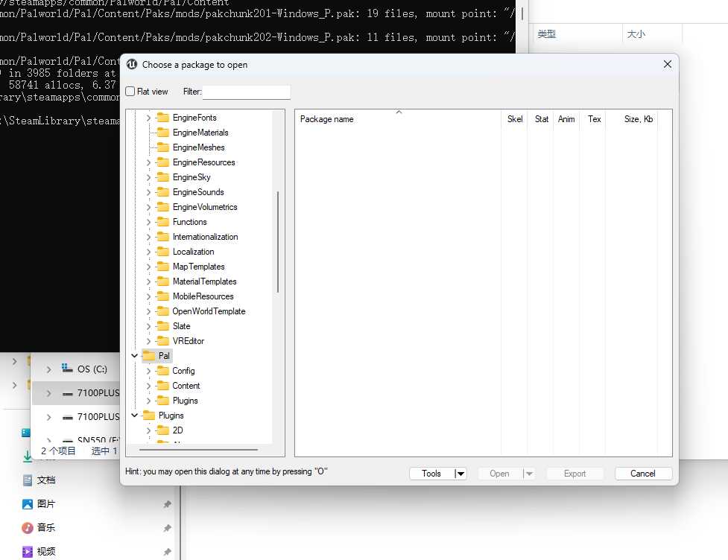Click the VREditor folder icon

pyautogui.click(x=162, y=341)
